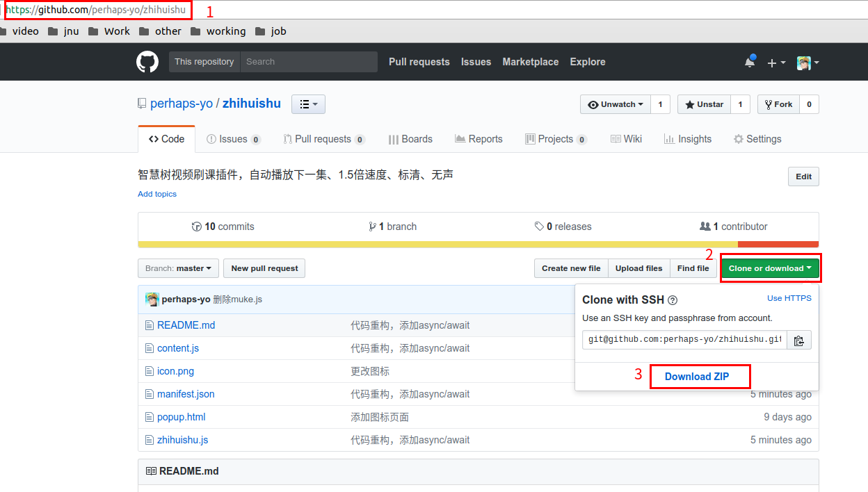Switch to the Boards tab

(x=410, y=139)
